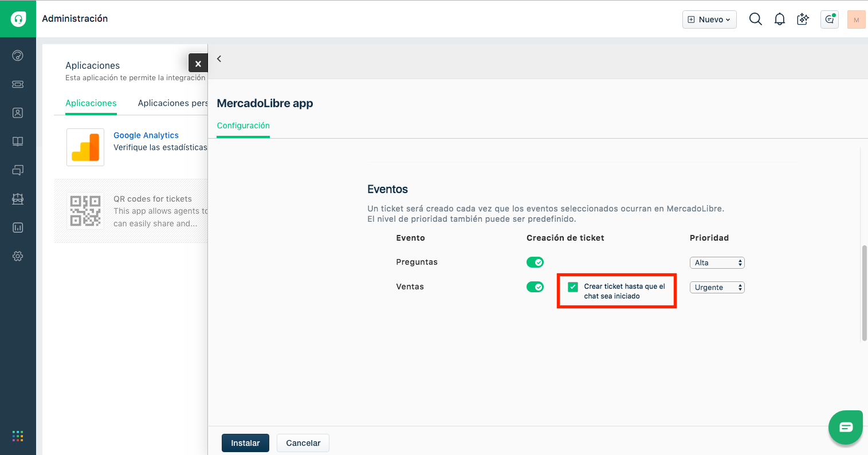Open the app switcher grid icon
Viewport: 868px width, 455px height.
click(18, 436)
